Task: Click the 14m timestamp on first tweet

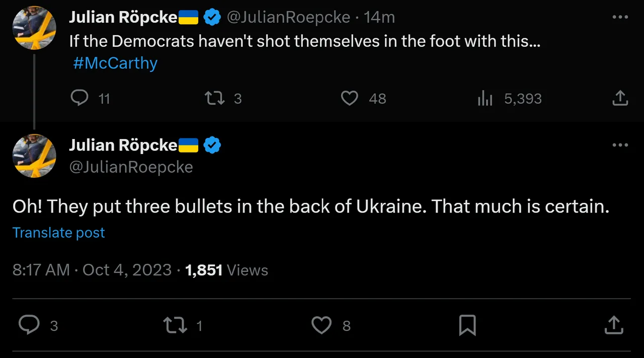Action: click(x=379, y=17)
